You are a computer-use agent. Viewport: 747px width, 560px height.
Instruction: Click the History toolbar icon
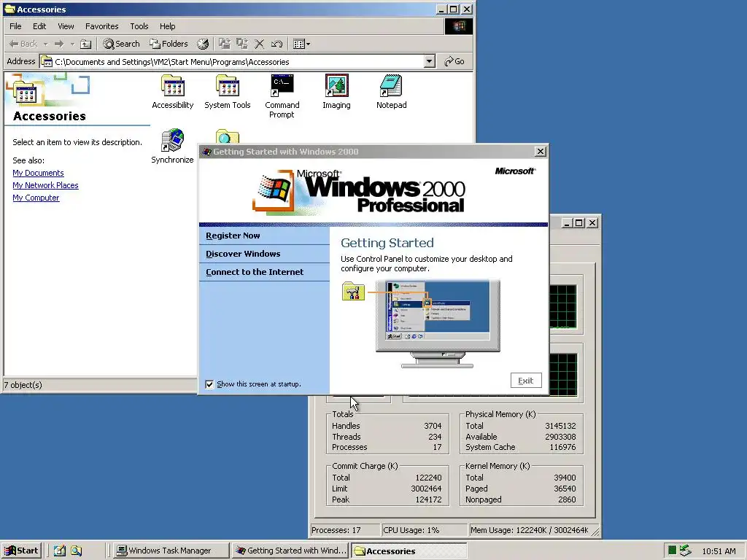point(203,44)
